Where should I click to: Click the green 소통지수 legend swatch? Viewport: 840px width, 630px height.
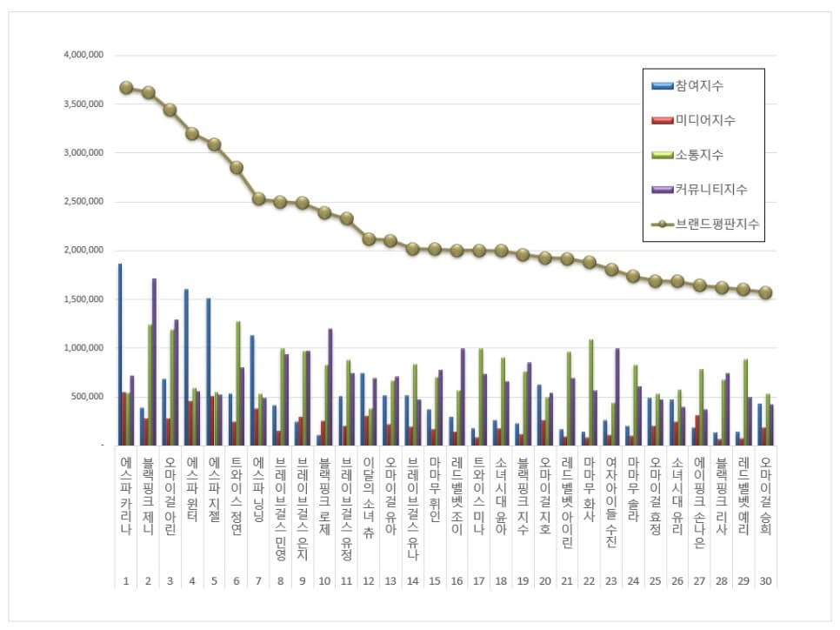pyautogui.click(x=662, y=155)
